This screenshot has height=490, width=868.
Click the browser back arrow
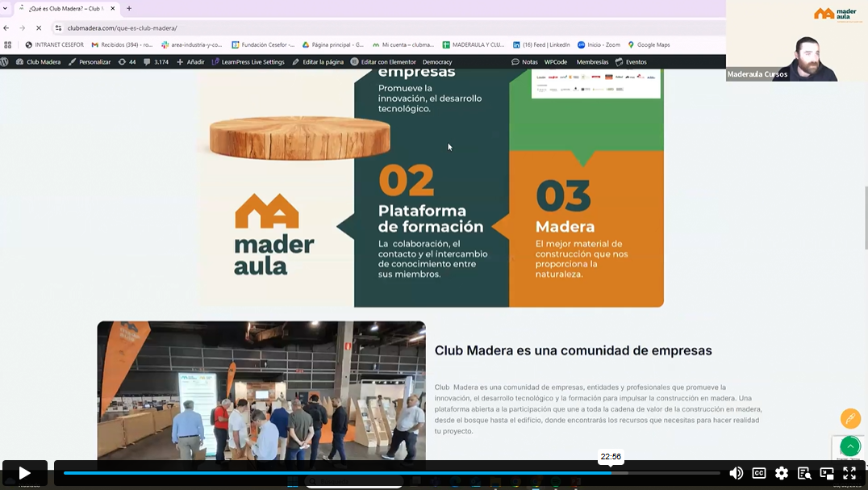[x=6, y=27]
